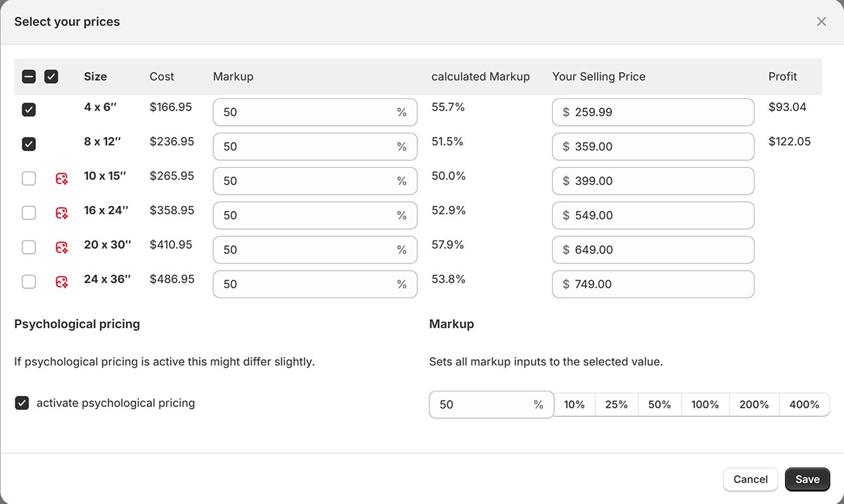
Task: Check the 20 x 30″ size row
Action: coord(29,247)
